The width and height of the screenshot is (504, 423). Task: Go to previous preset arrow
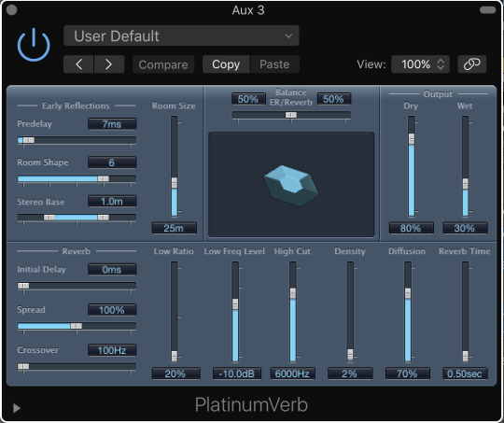pos(78,64)
